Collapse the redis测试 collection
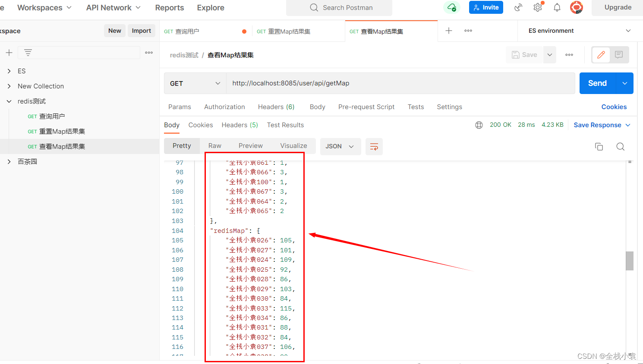This screenshot has height=364, width=643. click(9, 101)
